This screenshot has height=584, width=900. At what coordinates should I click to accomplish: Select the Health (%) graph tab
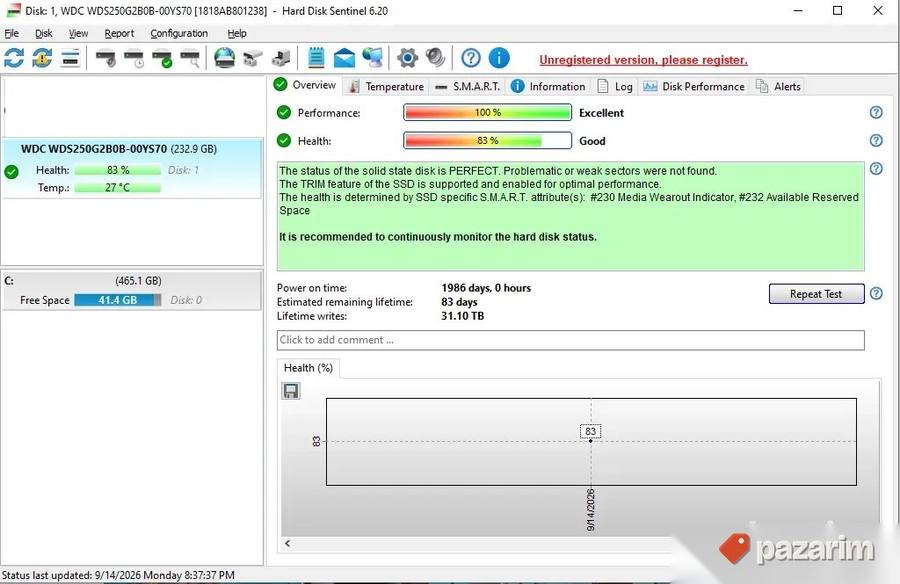point(308,368)
